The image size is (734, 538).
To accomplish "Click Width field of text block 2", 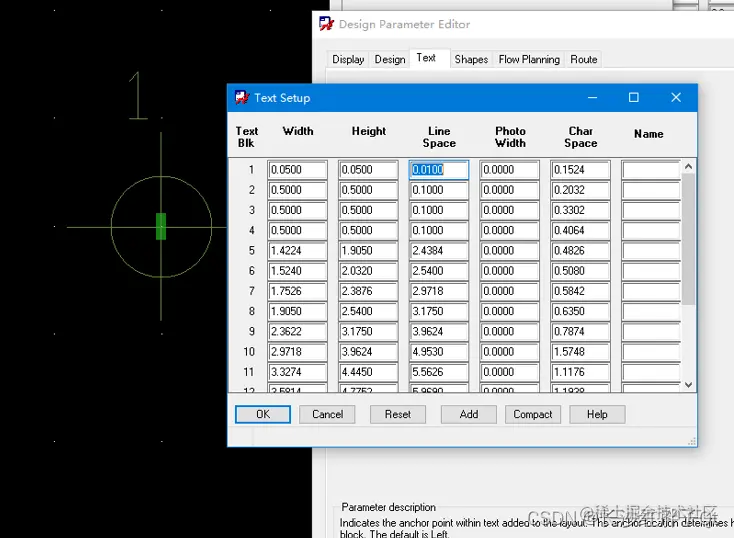I will pyautogui.click(x=298, y=190).
